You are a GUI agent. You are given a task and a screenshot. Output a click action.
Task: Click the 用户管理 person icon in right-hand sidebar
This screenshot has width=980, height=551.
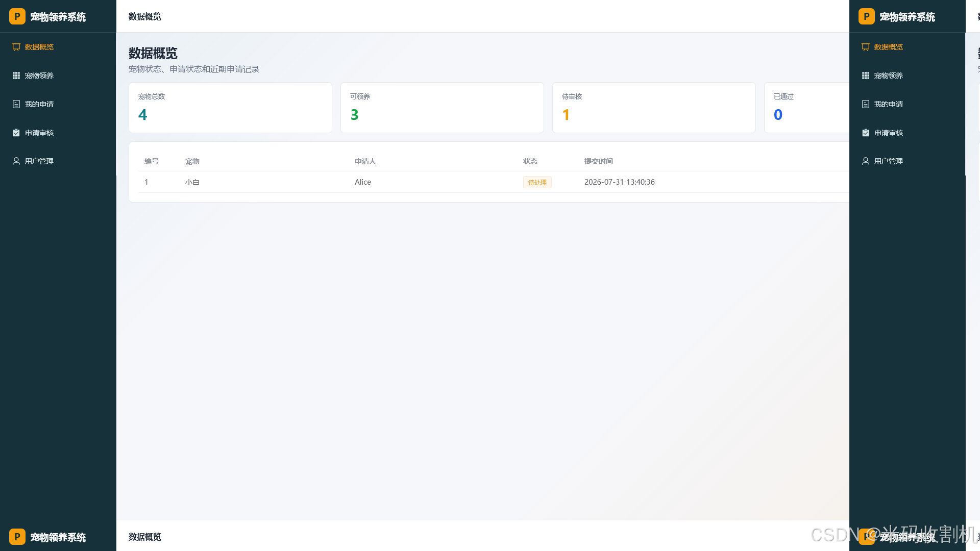[866, 161]
